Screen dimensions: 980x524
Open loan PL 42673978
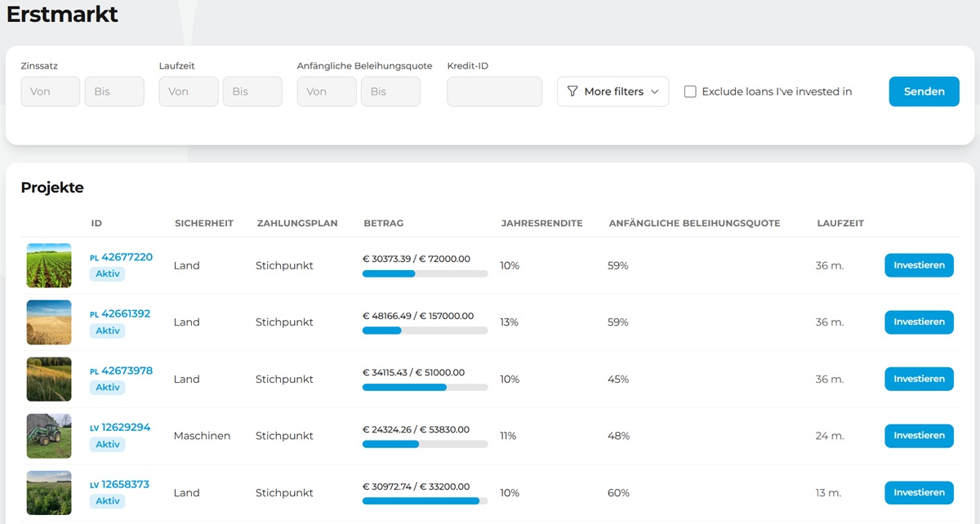click(121, 371)
